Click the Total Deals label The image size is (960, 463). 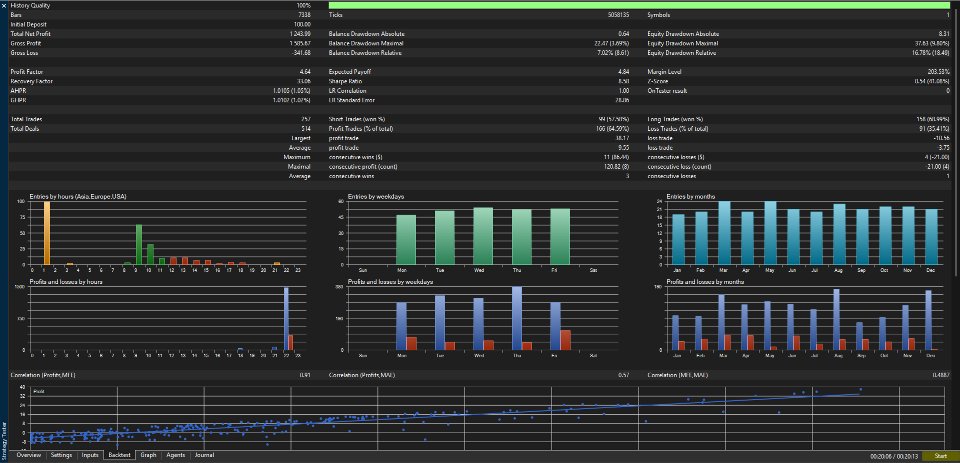26,129
